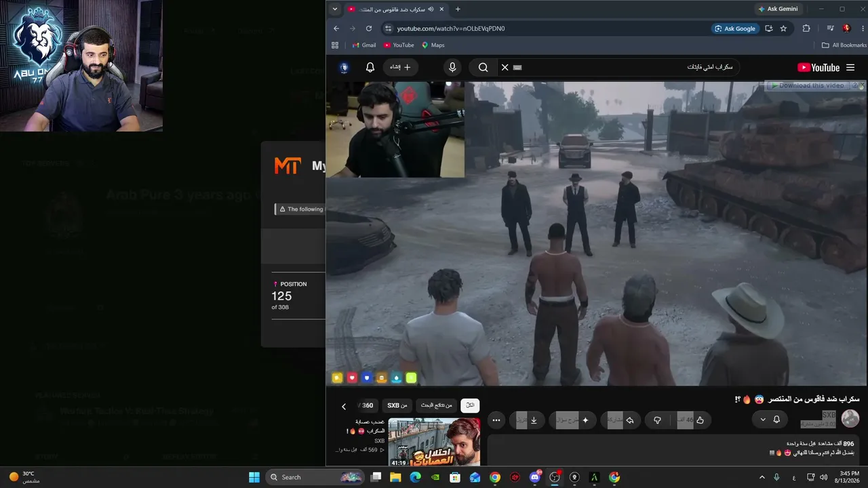Select the 360 filter chip
The height and width of the screenshot is (488, 868).
[x=367, y=405]
